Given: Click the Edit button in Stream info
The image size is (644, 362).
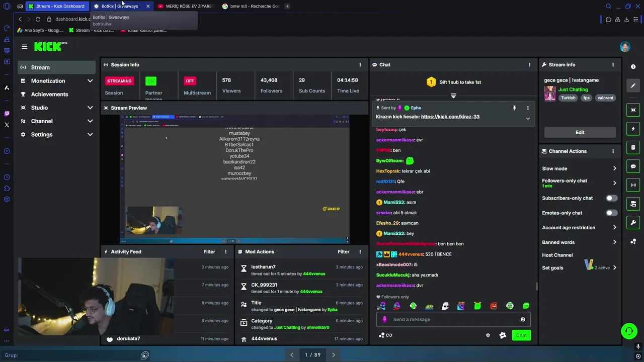Looking at the screenshot, I should [x=580, y=132].
